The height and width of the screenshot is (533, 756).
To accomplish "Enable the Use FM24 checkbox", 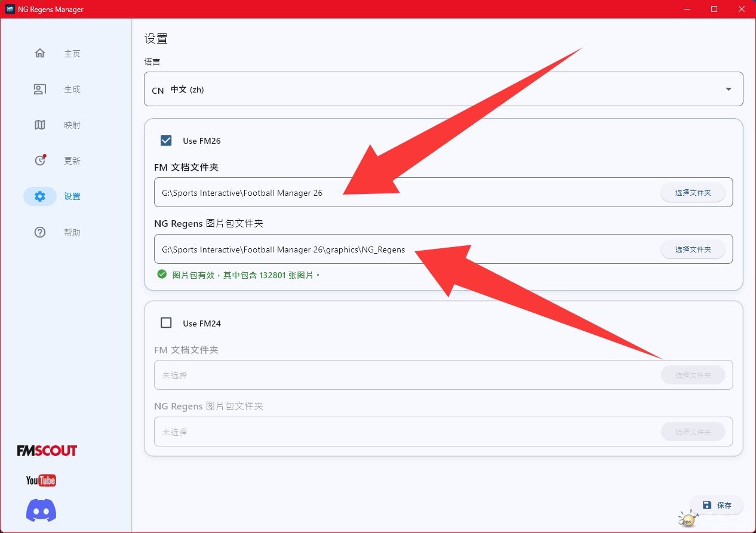I will (x=166, y=322).
